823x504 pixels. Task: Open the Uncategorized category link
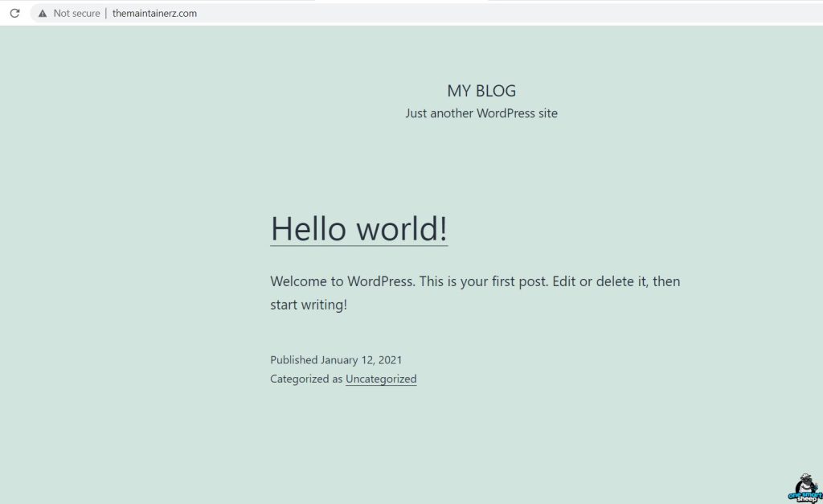[x=381, y=379]
